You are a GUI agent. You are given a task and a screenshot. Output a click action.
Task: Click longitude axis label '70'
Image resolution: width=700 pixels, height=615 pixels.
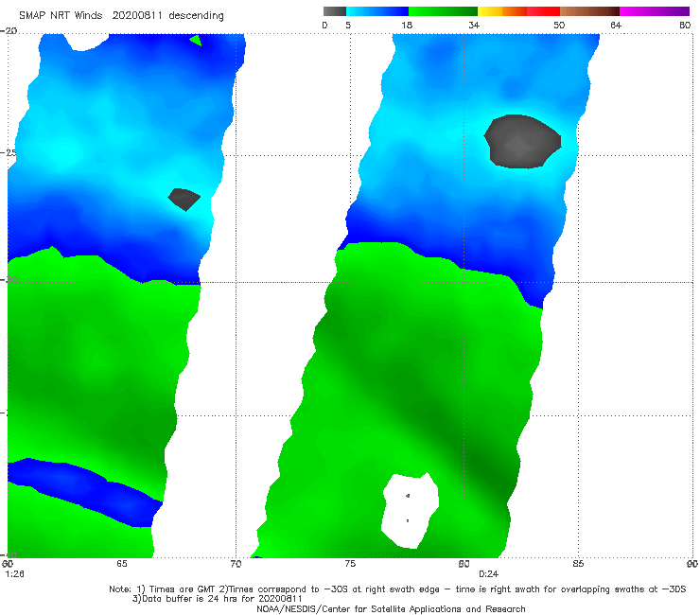point(236,564)
